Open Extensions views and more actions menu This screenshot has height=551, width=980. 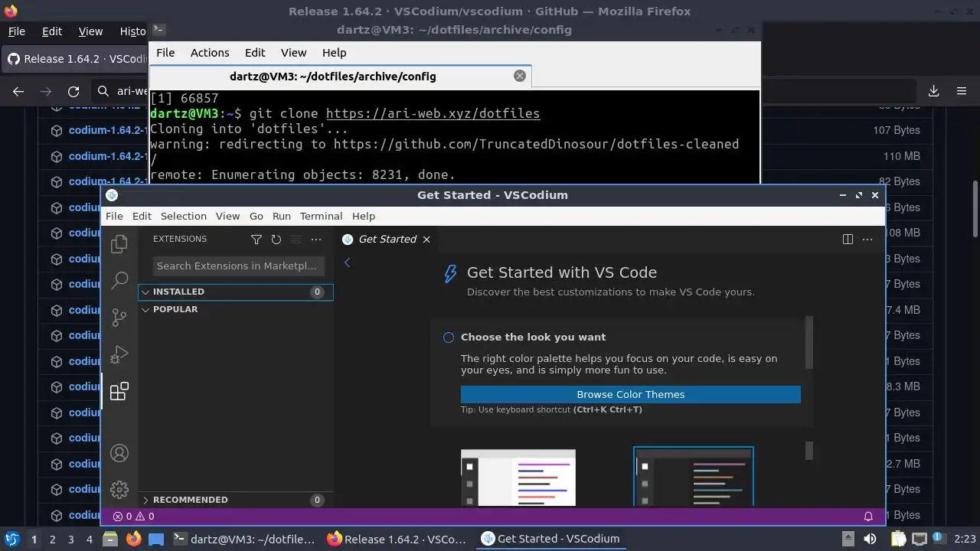click(x=316, y=240)
